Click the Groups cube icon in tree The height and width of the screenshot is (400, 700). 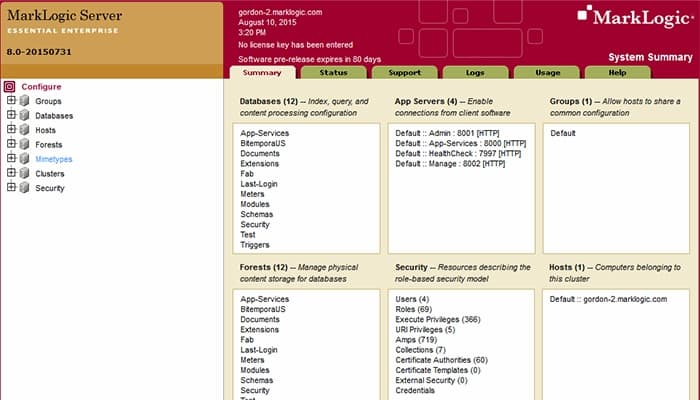tap(25, 101)
